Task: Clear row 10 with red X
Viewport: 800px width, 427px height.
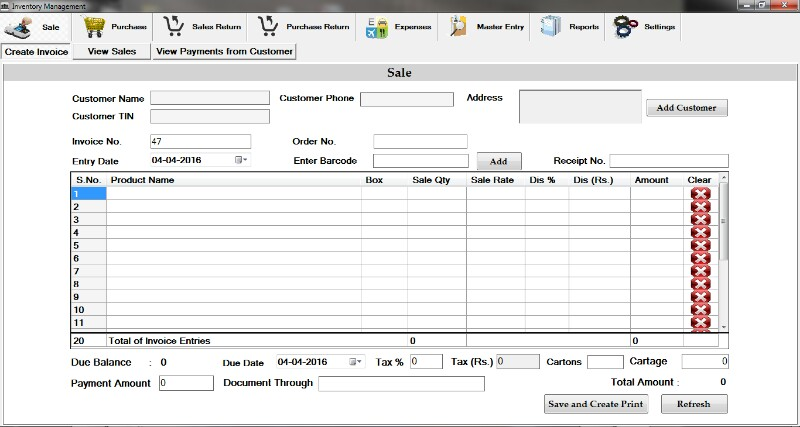Action: click(700, 310)
